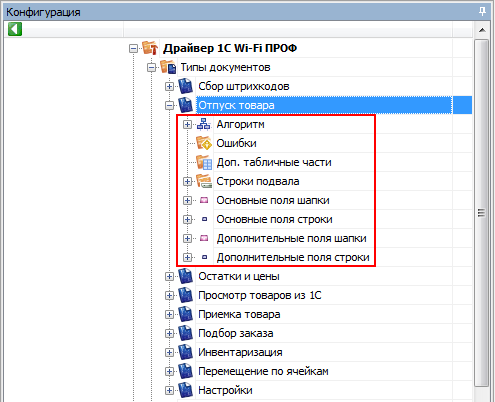
Task: Click the Доп. табличные части grid folder icon
Action: tap(204, 162)
